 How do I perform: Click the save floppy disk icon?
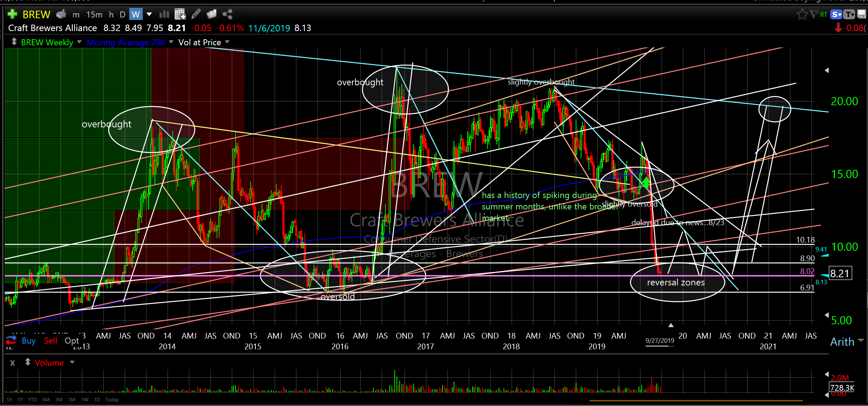point(862,14)
